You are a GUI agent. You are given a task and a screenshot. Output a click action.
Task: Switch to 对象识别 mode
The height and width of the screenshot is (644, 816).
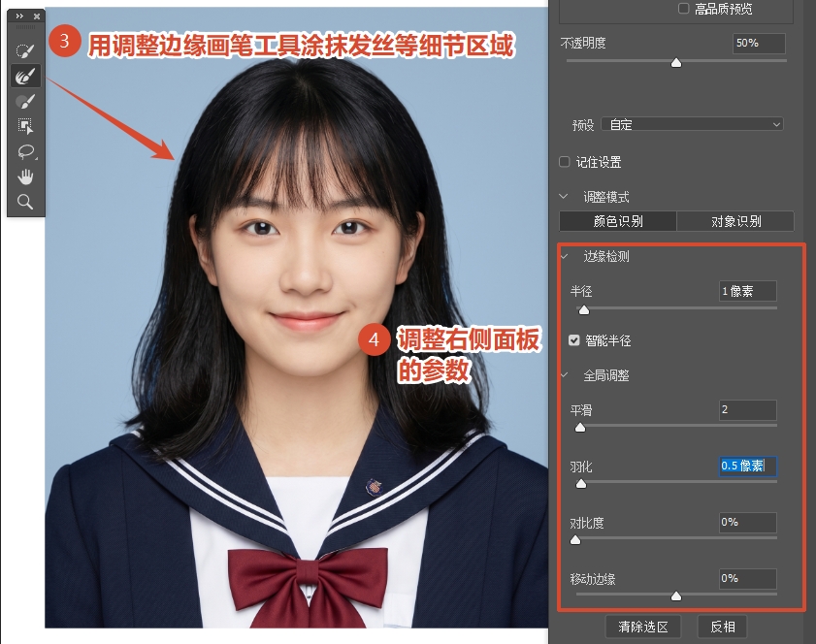click(x=734, y=220)
